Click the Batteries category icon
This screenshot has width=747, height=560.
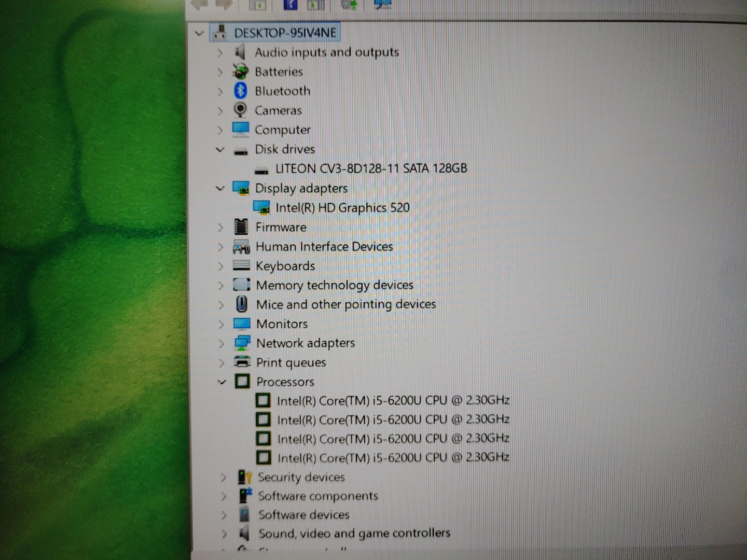coord(240,72)
